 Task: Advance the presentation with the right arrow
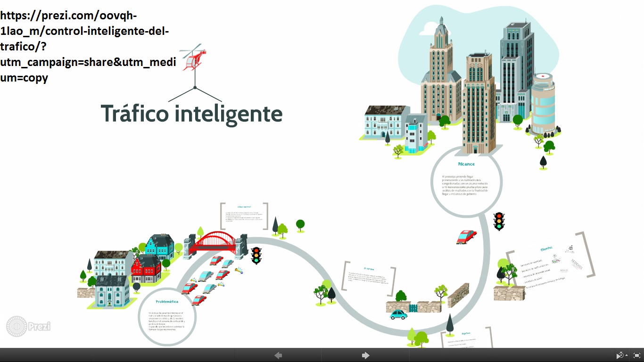365,355
